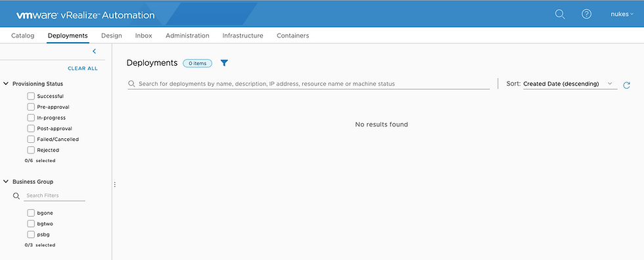Click the CLEAR ALL link
Image resolution: width=644 pixels, height=260 pixels.
[83, 68]
